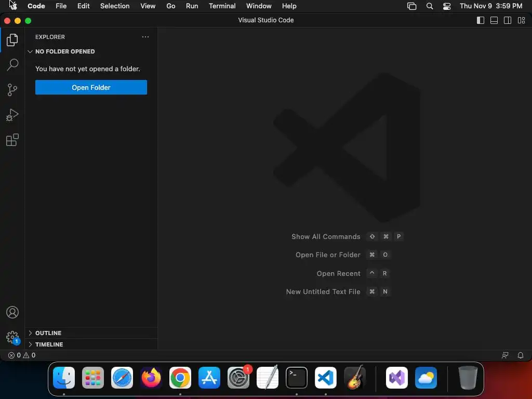This screenshot has width=532, height=399.
Task: Click the Open Recent hint text
Action: [x=338, y=273]
